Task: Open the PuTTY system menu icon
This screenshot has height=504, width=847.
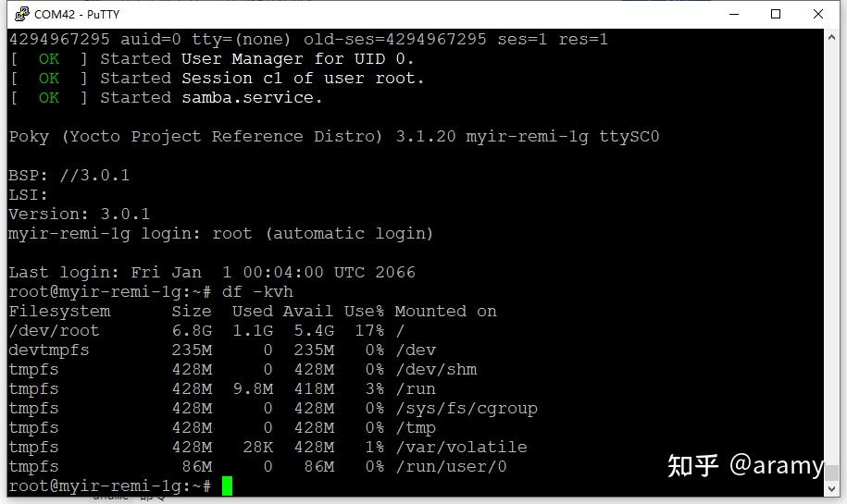Action: [21, 14]
